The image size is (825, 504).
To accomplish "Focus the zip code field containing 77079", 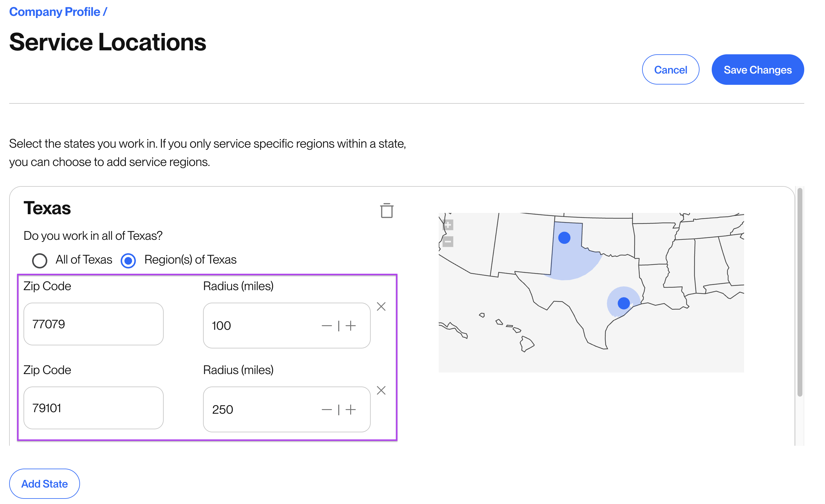I will click(x=93, y=324).
